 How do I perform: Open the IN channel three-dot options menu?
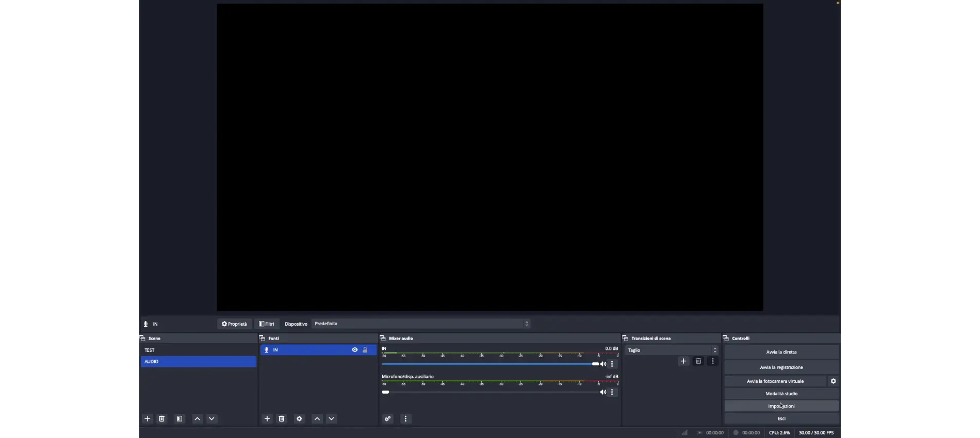(612, 364)
